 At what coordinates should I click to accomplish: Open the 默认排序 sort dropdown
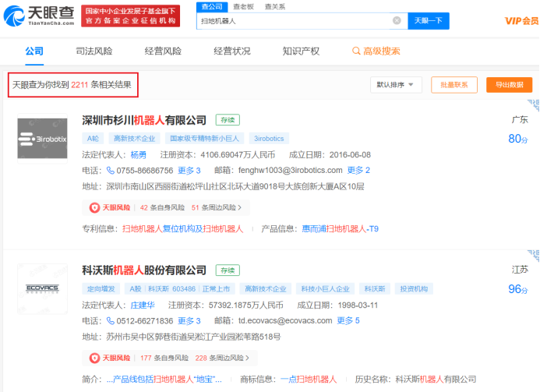397,85
